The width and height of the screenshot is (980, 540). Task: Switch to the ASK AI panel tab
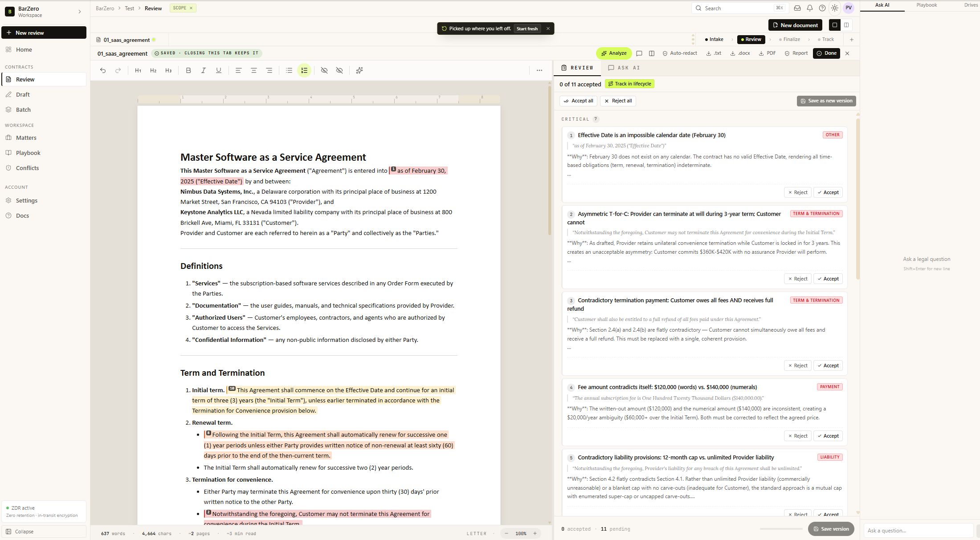click(x=624, y=68)
